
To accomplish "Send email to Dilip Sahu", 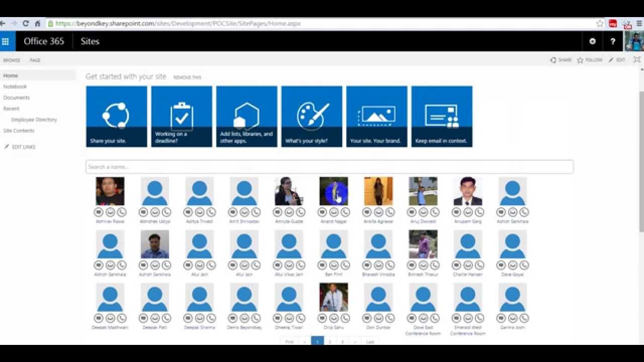I will click(x=334, y=318).
